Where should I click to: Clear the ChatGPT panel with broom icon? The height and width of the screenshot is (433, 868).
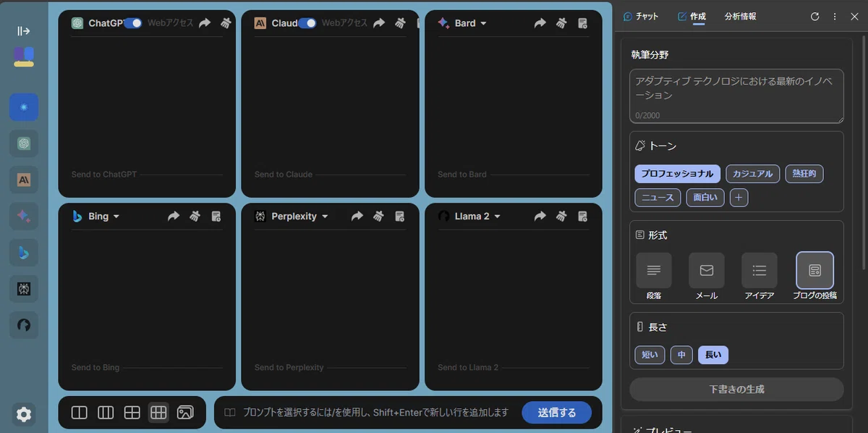point(226,23)
